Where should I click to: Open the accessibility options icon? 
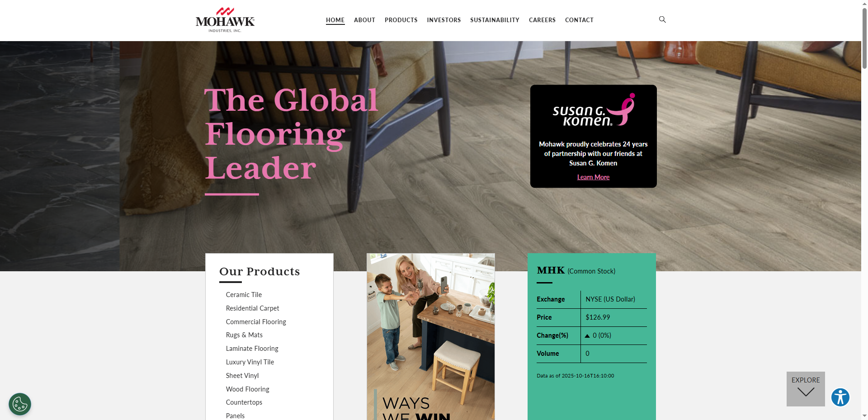[840, 397]
